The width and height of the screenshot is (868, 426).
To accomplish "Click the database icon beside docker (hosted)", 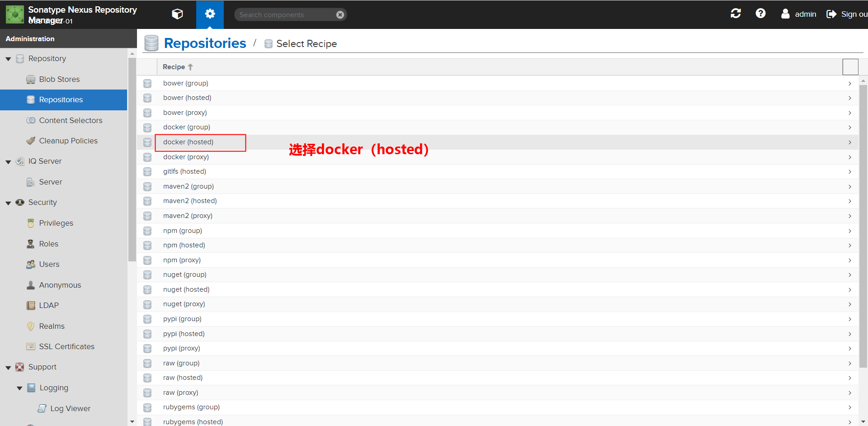I will click(147, 142).
